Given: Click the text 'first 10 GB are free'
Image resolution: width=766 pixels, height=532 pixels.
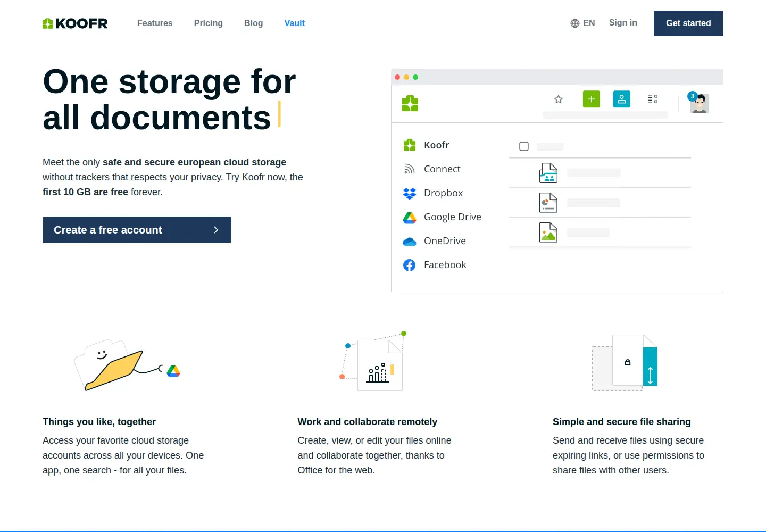Looking at the screenshot, I should (x=85, y=192).
